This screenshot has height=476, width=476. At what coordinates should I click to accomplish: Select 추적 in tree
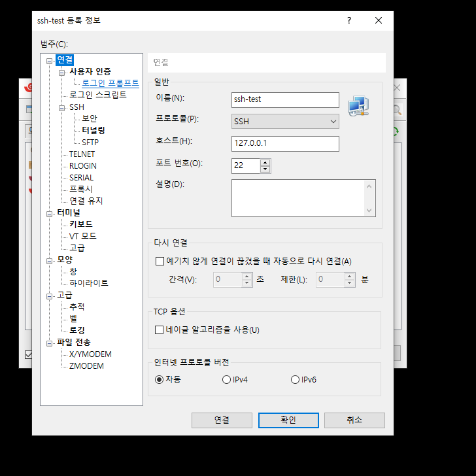coord(77,307)
